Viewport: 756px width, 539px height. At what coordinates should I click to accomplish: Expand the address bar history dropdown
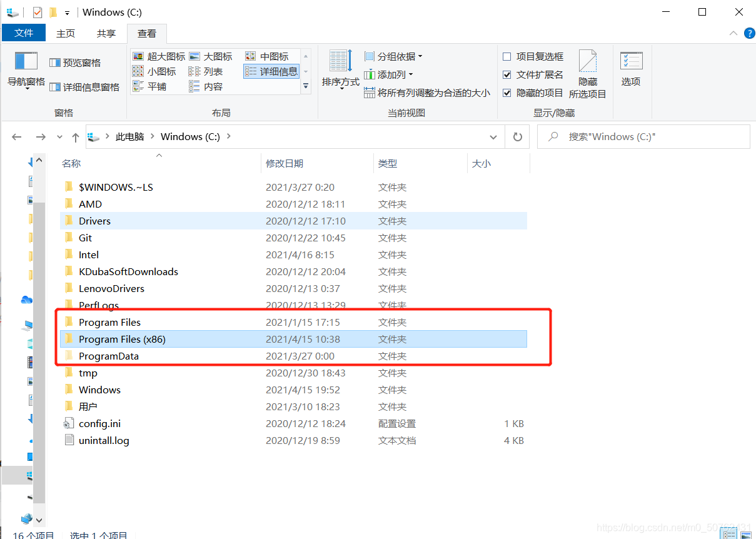point(493,137)
